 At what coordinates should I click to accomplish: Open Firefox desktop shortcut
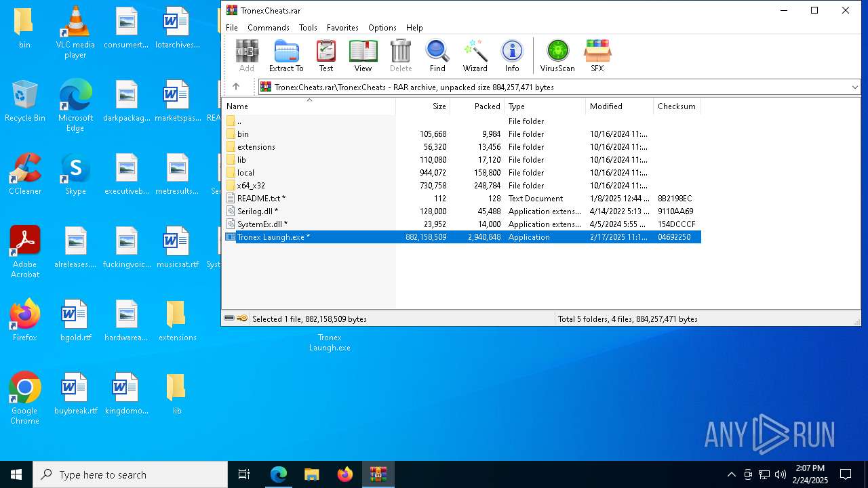coord(24,320)
